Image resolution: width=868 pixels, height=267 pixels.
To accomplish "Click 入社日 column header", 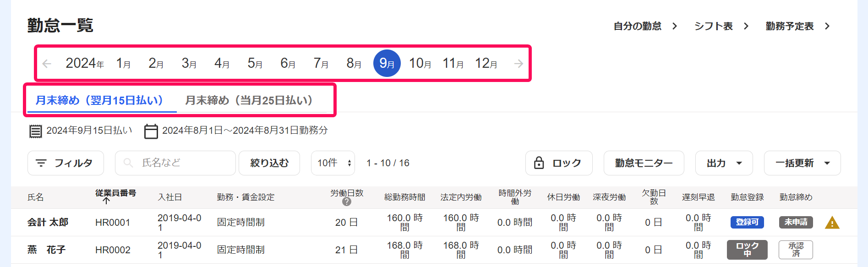I will point(170,197).
